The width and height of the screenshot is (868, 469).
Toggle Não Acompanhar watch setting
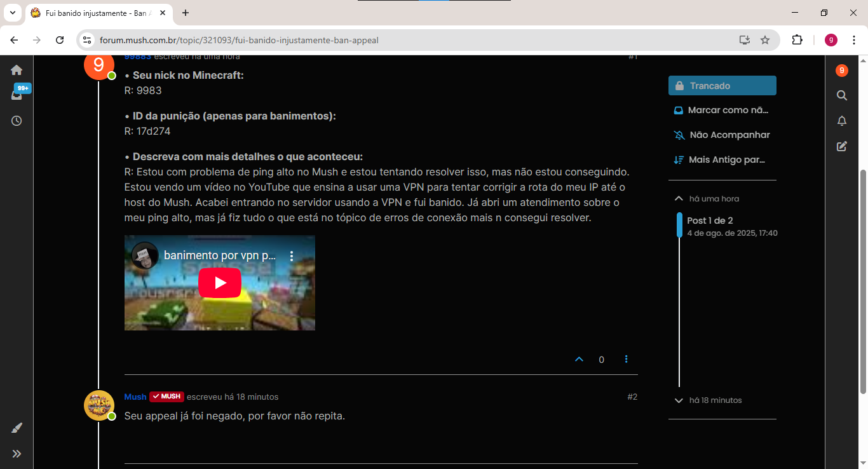(x=722, y=135)
